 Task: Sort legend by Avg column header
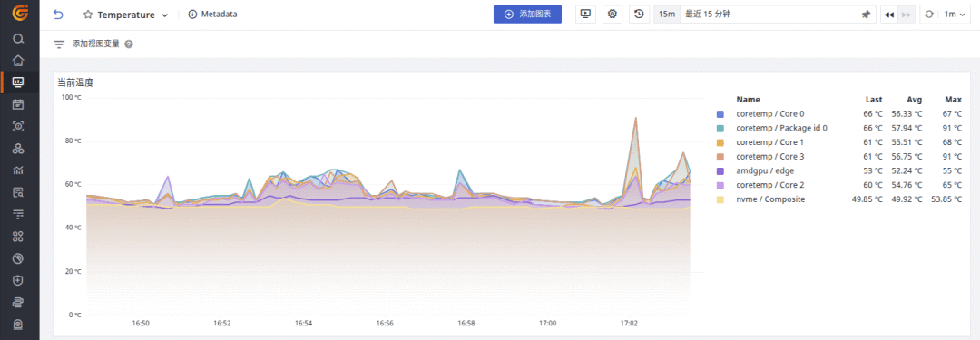click(915, 100)
